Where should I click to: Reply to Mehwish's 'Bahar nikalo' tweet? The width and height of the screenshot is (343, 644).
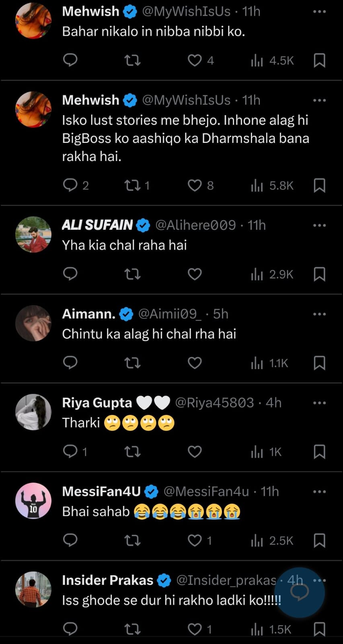click(70, 60)
